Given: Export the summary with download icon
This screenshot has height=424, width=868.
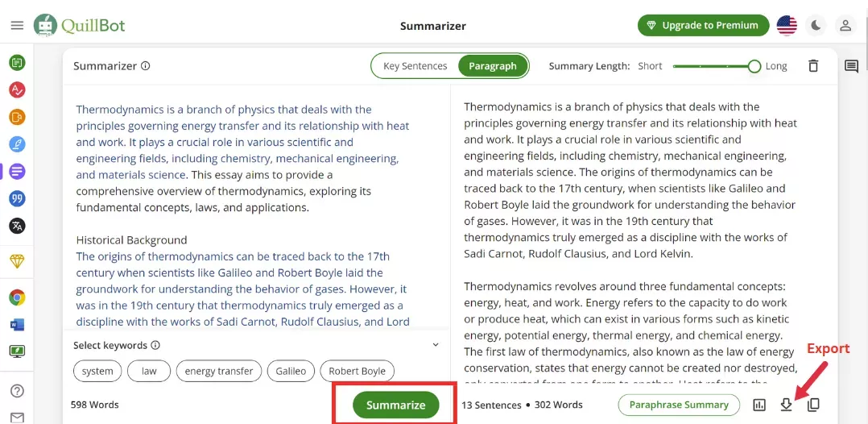Looking at the screenshot, I should tap(786, 405).
